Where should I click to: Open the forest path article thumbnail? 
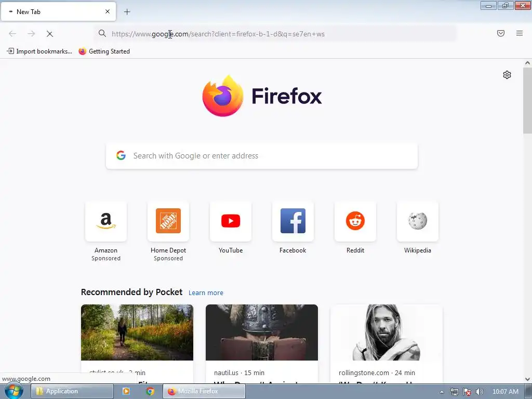(137, 332)
